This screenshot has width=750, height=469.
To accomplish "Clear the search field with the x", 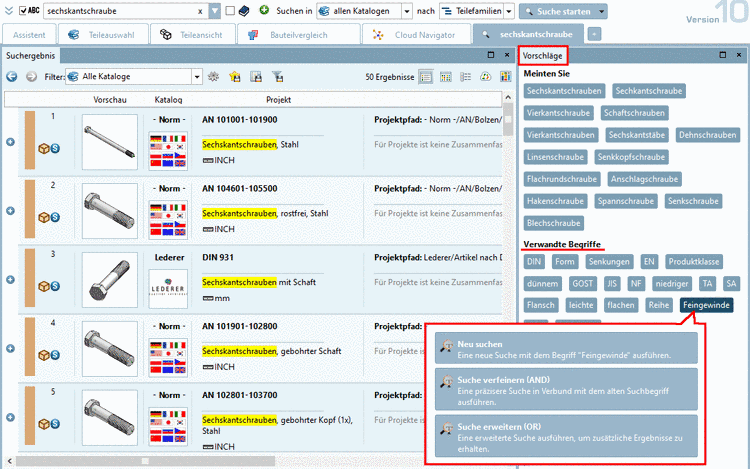I will click(x=200, y=11).
